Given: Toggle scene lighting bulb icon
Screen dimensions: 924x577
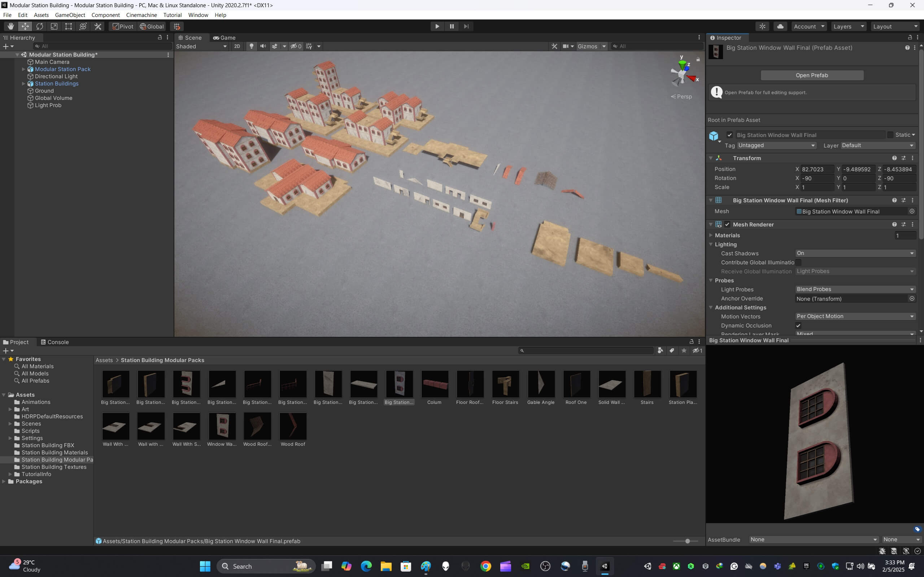Looking at the screenshot, I should coord(251,46).
